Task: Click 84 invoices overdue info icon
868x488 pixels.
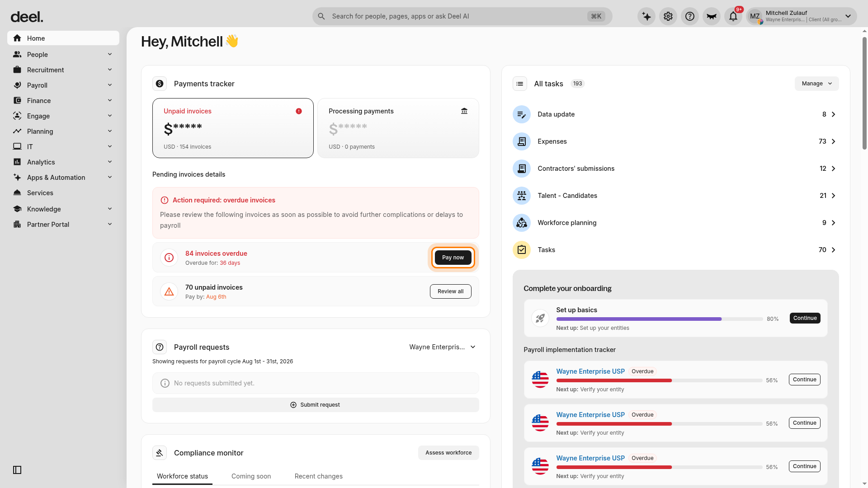Action: point(169,258)
